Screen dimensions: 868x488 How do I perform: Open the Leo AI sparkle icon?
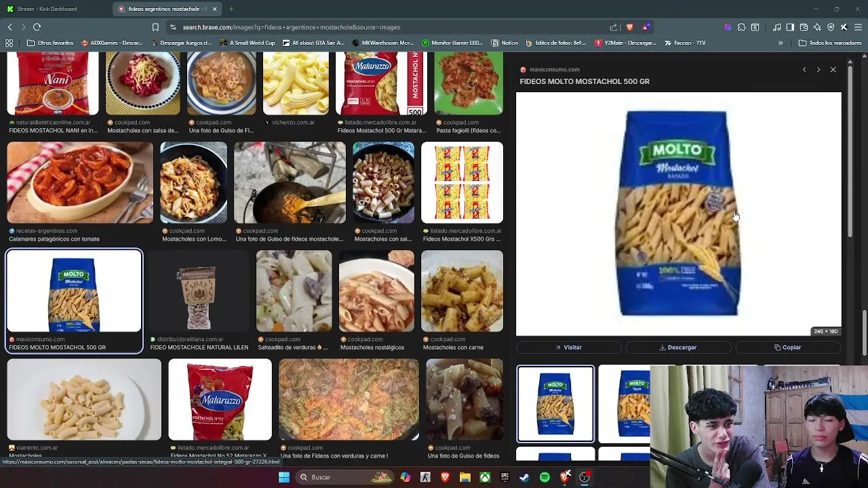coord(817,27)
